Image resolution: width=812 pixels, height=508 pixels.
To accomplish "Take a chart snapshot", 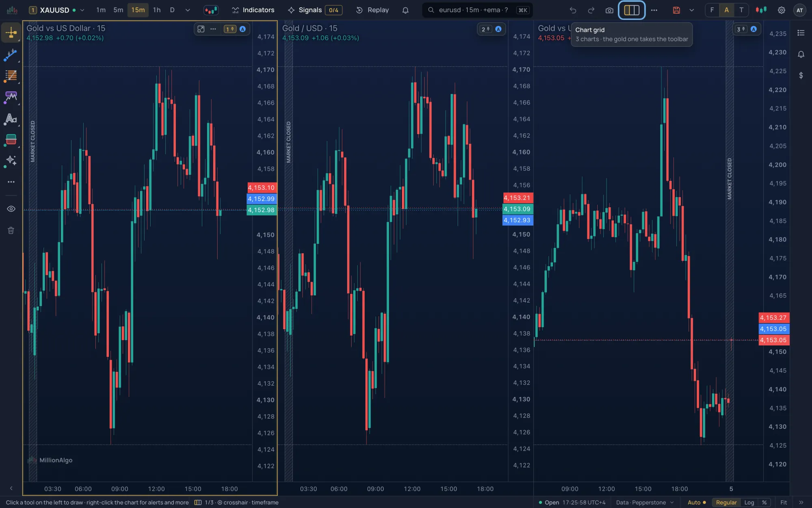I will (609, 10).
